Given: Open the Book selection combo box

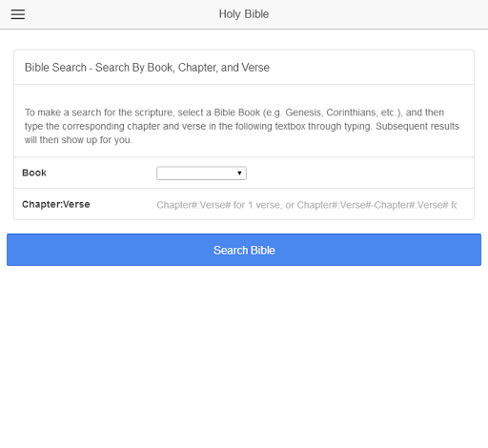Looking at the screenshot, I should (x=201, y=173).
